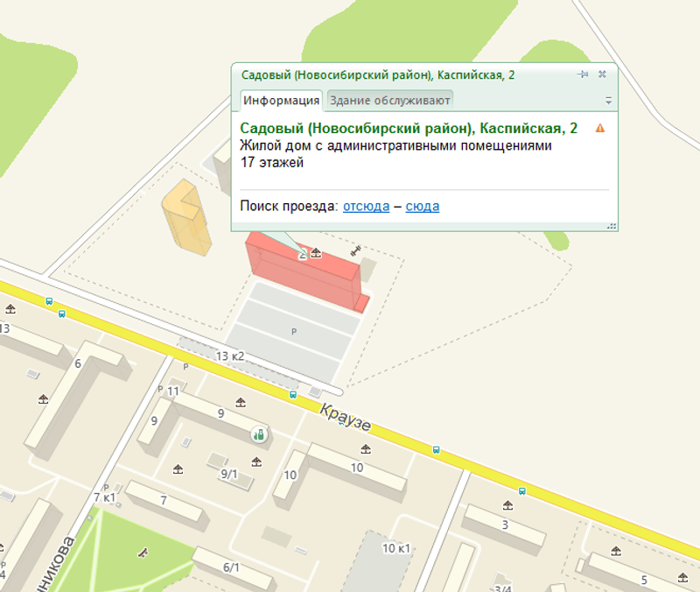
Task: Pin the info popup with the pushpin icon
Action: tap(583, 74)
